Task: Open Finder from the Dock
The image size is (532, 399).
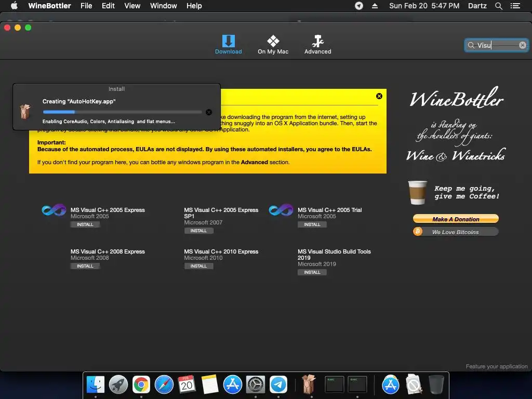Action: [x=96, y=384]
